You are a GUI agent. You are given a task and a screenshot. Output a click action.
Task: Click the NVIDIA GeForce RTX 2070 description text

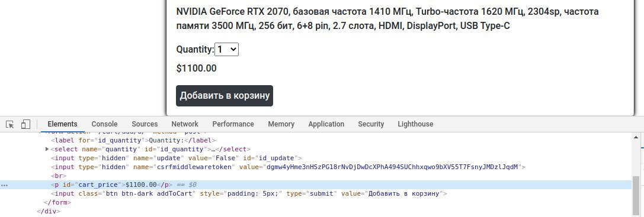pos(387,19)
